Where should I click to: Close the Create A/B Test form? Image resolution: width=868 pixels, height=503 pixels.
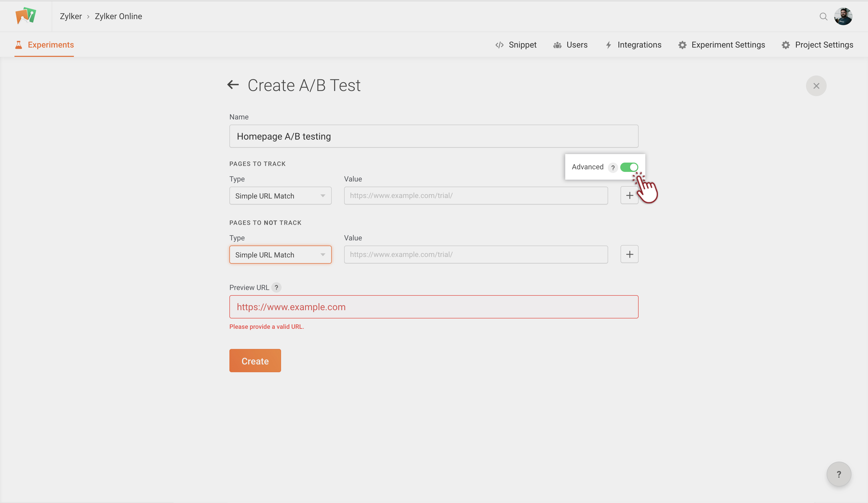pyautogui.click(x=816, y=86)
